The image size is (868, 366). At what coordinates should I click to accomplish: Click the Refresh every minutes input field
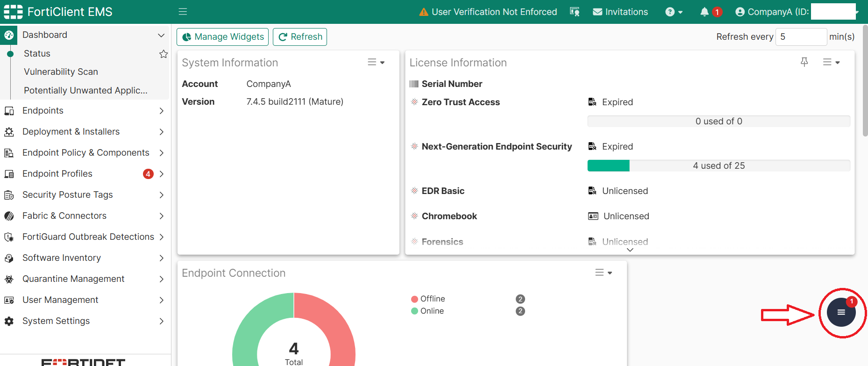[x=801, y=37]
